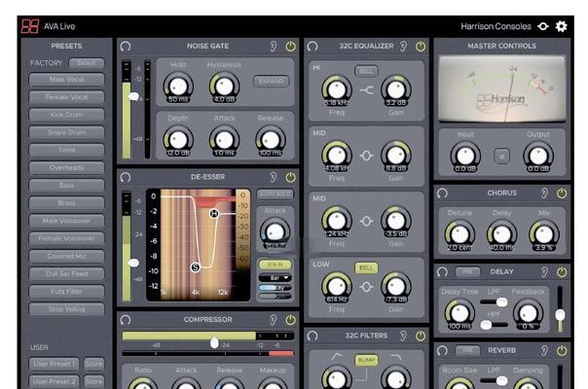This screenshot has width=588, height=389.
Task: Toggle the HI band BELL button
Action: coord(366,71)
